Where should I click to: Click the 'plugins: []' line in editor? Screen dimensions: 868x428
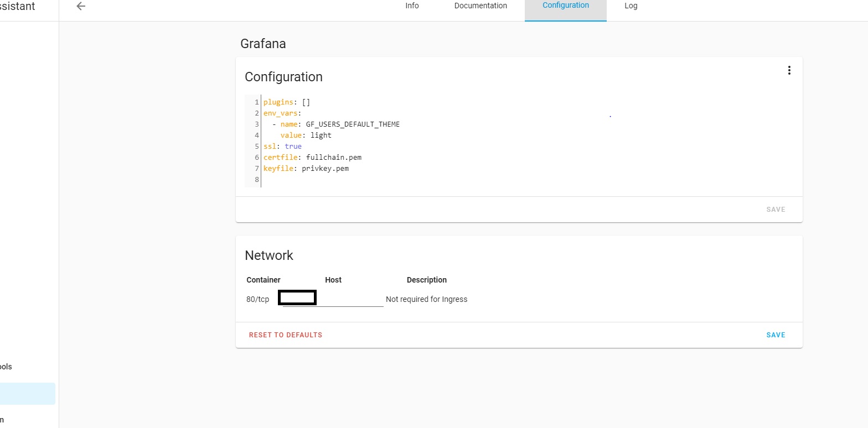click(x=287, y=102)
